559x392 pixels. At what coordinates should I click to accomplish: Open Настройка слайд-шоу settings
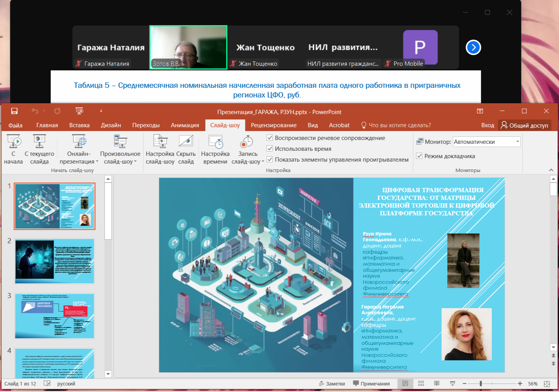(160, 150)
